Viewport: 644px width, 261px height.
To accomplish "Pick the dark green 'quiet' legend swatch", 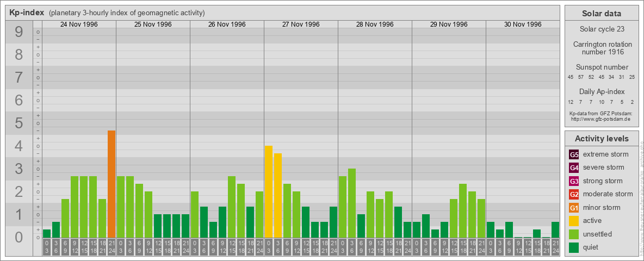I will pyautogui.click(x=574, y=247).
